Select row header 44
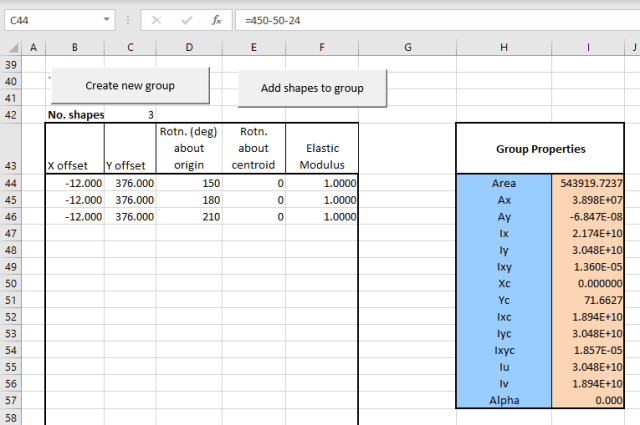The height and width of the screenshot is (425, 640). coord(11,184)
